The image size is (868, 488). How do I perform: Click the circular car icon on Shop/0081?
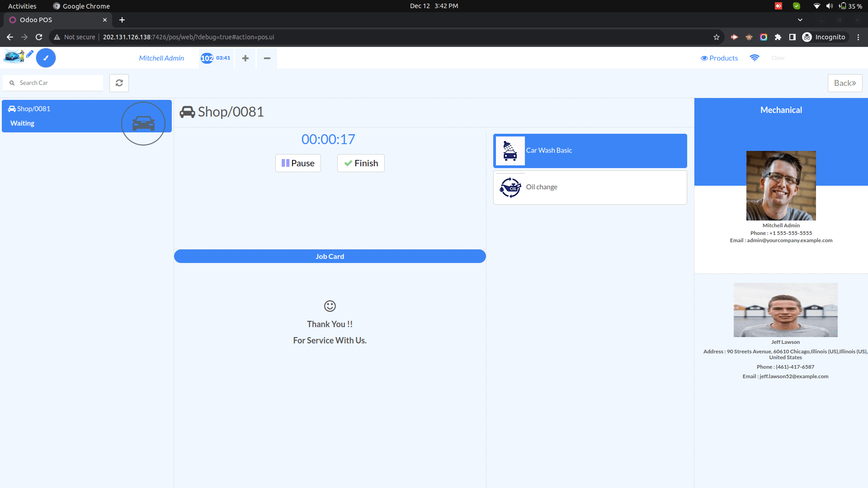coord(143,123)
